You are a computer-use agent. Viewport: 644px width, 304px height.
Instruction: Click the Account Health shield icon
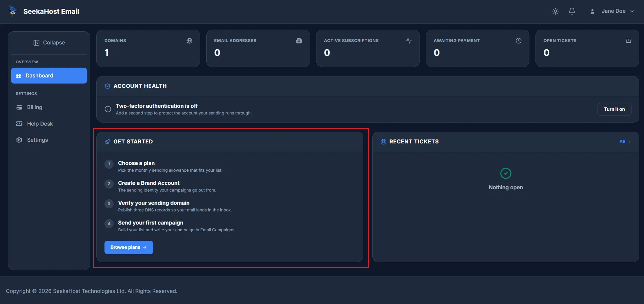click(x=108, y=86)
